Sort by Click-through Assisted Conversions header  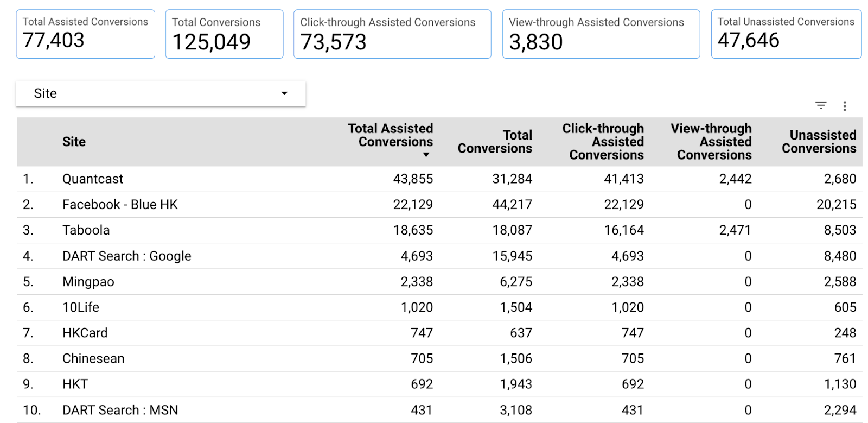pos(603,142)
